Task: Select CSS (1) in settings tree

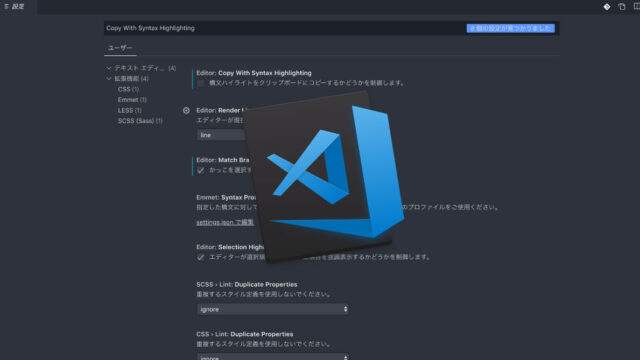Action: 128,89
